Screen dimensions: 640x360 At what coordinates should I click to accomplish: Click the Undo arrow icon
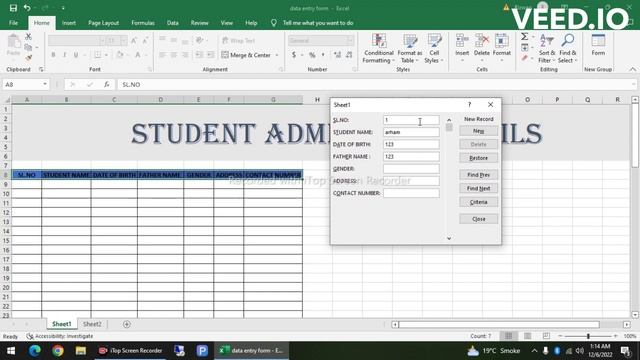[27, 8]
